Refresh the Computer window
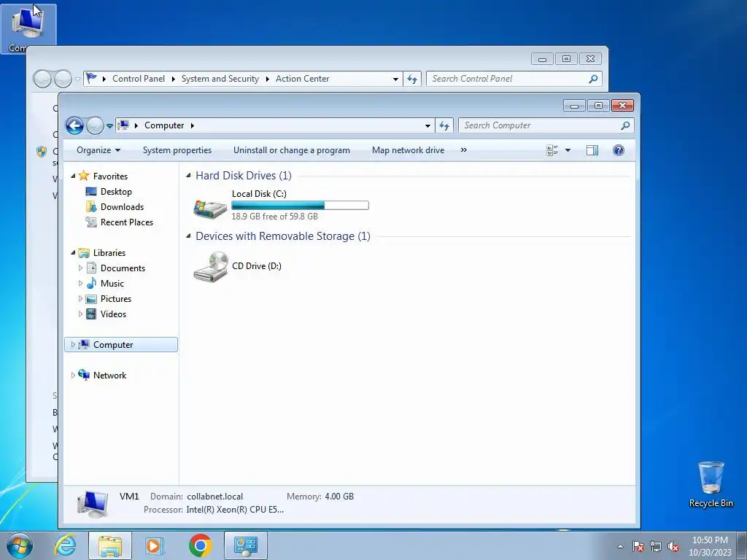 coord(444,125)
